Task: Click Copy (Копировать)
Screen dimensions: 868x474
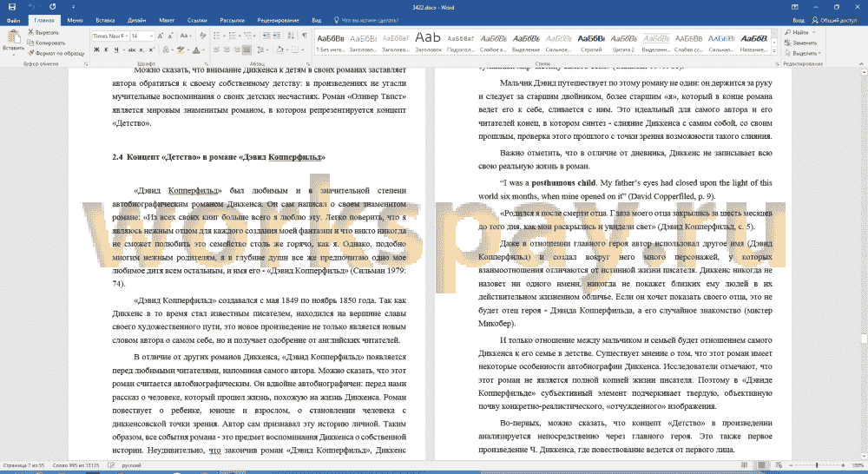Action: coord(46,43)
